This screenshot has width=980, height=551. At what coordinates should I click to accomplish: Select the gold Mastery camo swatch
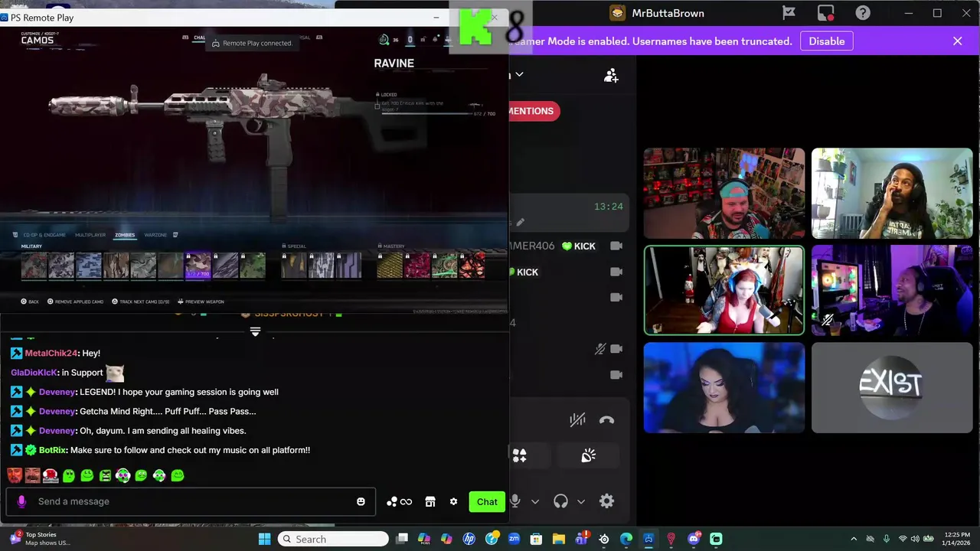[x=390, y=266]
